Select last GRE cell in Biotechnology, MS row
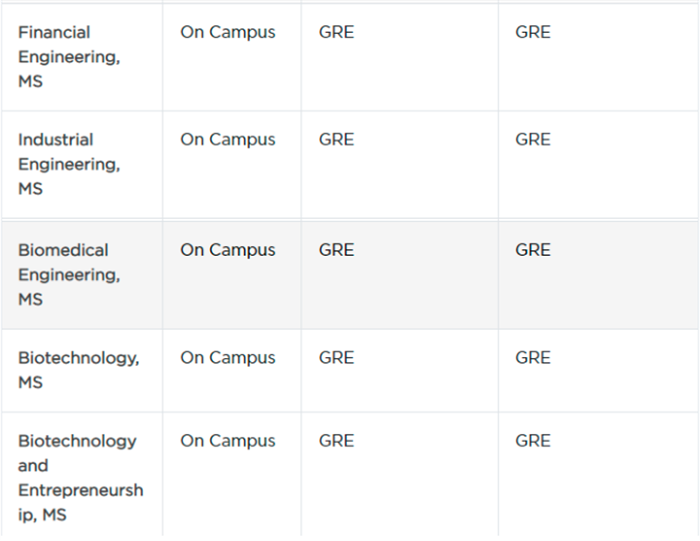Image resolution: width=700 pixels, height=541 pixels. tap(533, 358)
